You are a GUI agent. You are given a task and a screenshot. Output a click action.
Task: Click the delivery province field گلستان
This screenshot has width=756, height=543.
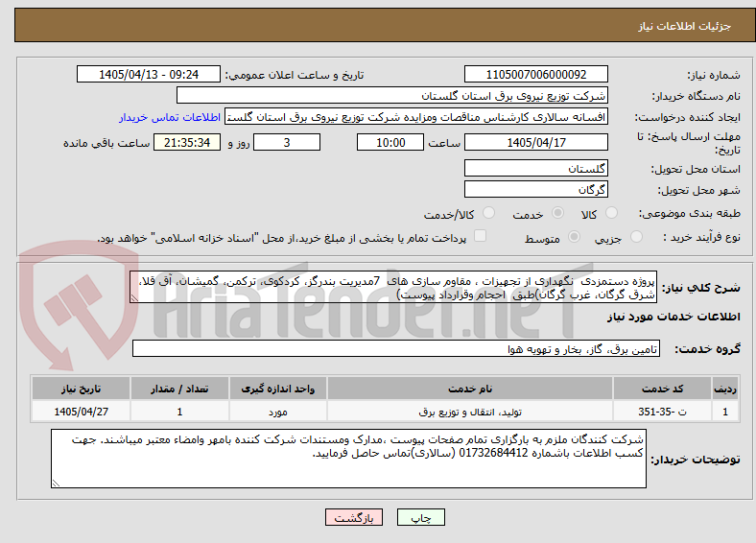[535, 168]
